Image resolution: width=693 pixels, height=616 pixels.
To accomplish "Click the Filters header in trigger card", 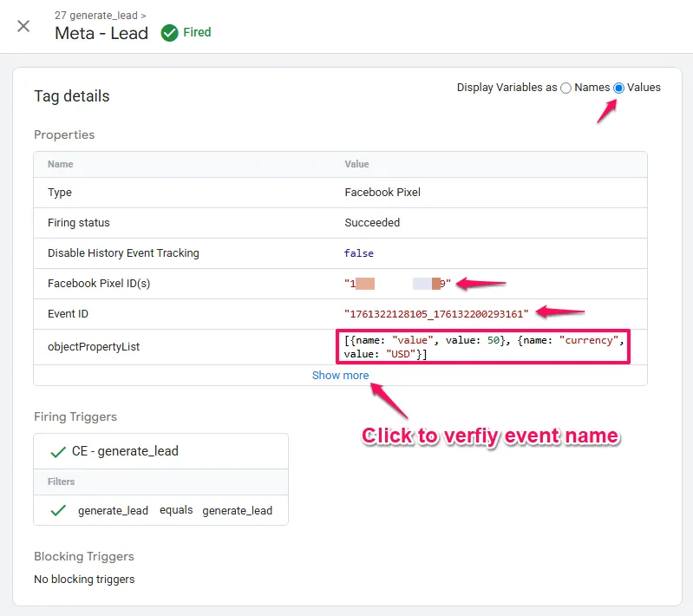I will [x=62, y=482].
